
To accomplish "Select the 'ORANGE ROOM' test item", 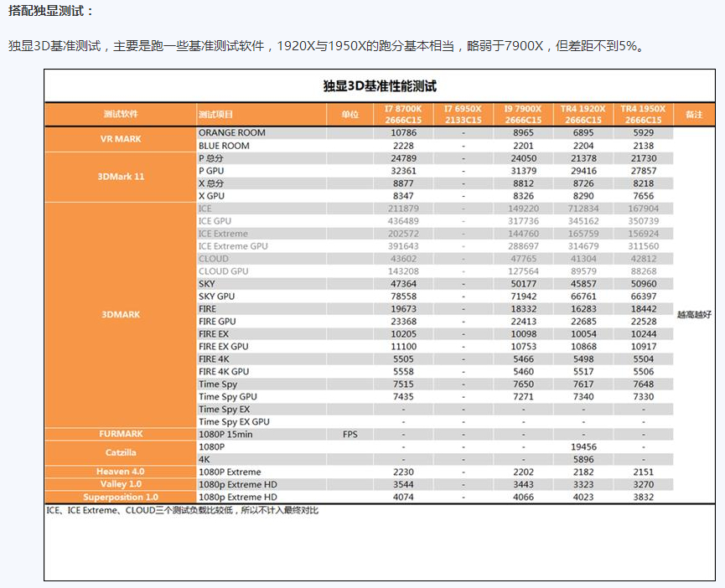I will click(x=231, y=132).
